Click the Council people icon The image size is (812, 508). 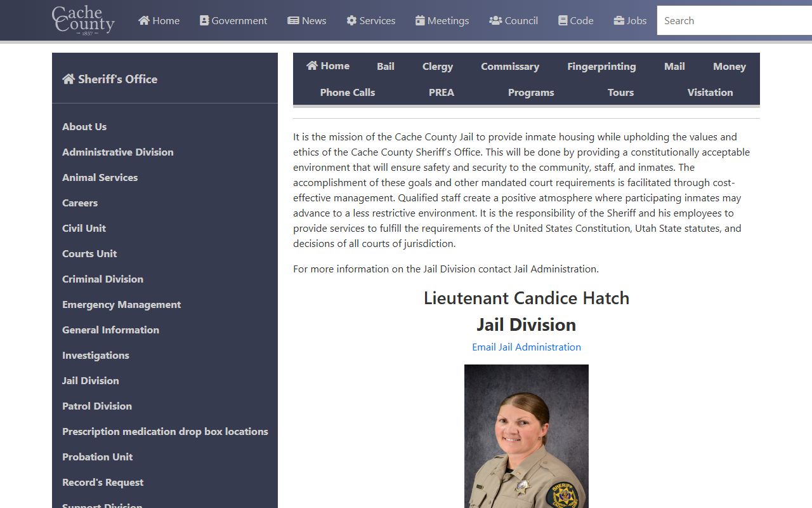[495, 20]
